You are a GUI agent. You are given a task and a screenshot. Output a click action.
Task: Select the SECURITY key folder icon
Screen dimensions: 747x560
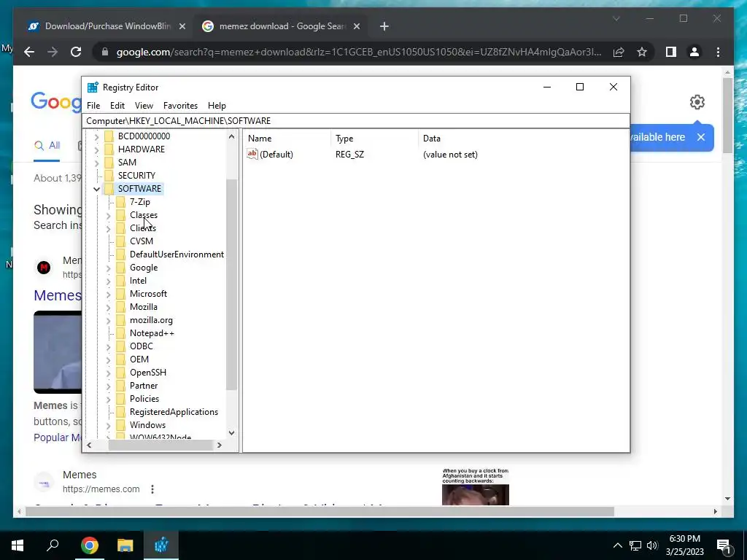(x=109, y=176)
